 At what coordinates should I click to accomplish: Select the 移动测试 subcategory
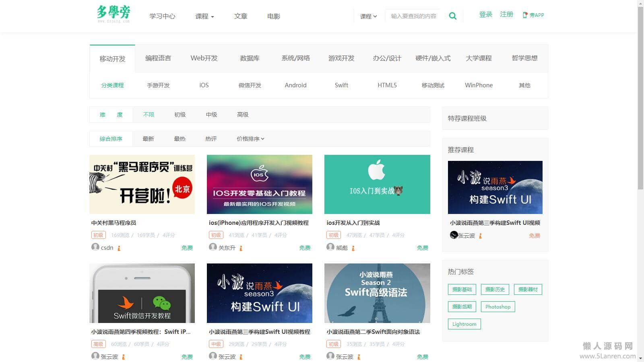[x=433, y=85]
